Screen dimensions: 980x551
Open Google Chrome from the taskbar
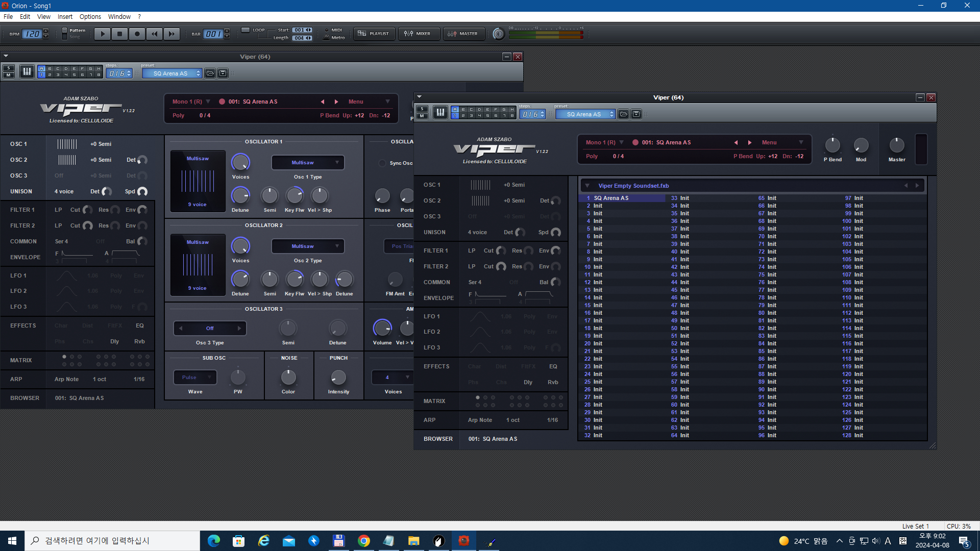click(364, 541)
